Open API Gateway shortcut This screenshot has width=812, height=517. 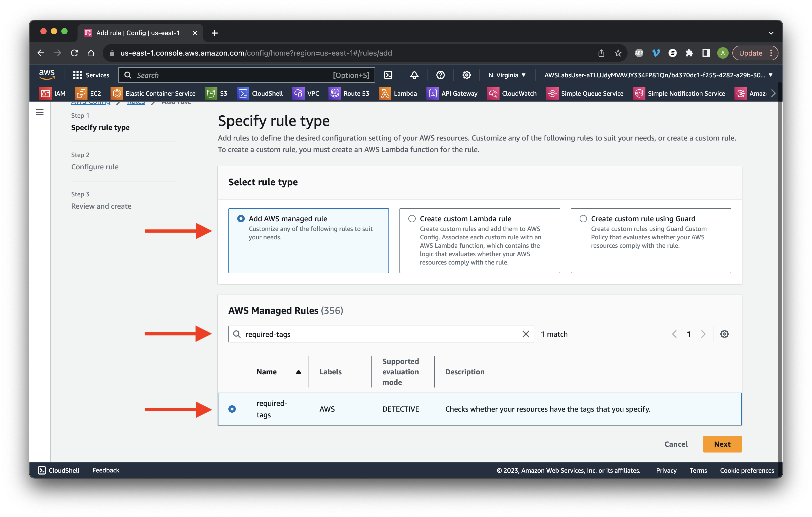(x=452, y=93)
